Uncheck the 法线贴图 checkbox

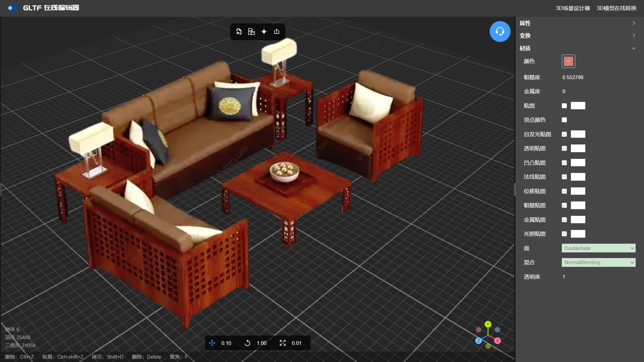tap(564, 177)
